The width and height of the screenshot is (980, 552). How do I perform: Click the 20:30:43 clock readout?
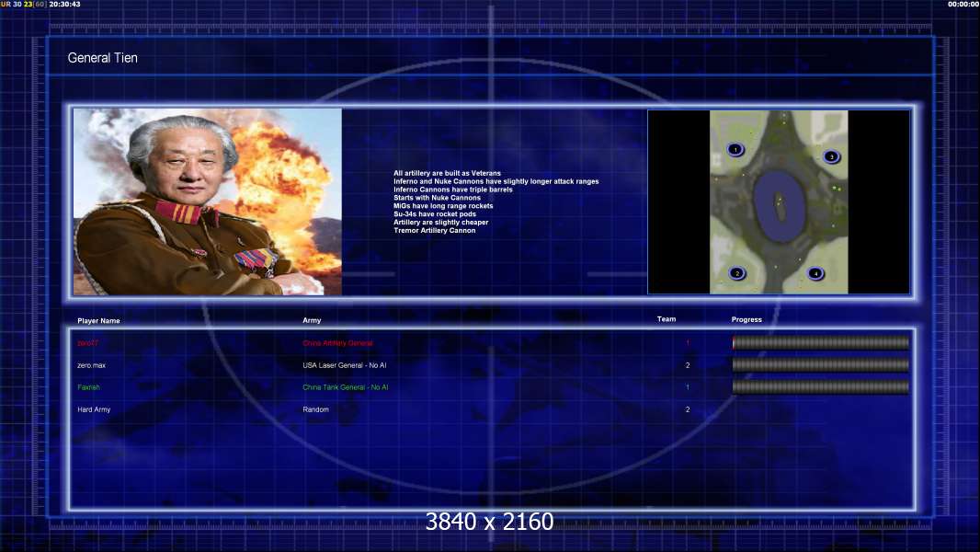coord(64,4)
